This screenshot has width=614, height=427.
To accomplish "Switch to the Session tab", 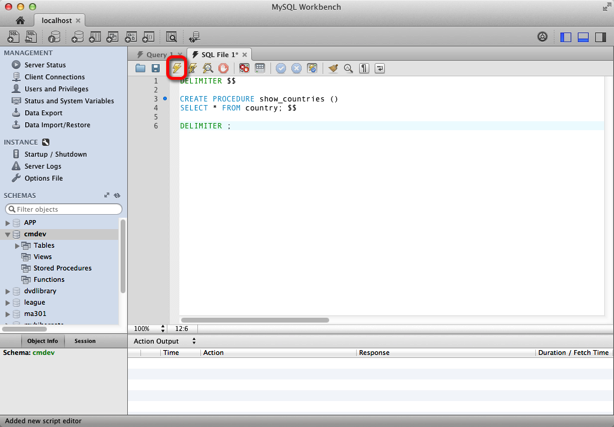I will [85, 341].
